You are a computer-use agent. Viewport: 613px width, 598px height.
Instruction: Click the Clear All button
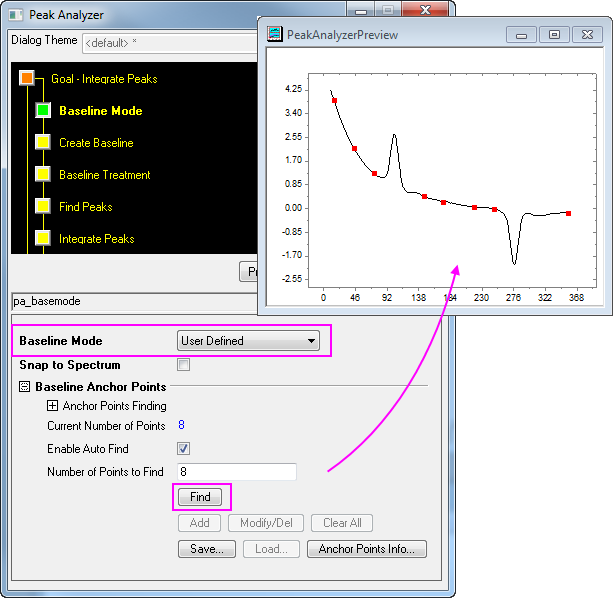[x=342, y=523]
